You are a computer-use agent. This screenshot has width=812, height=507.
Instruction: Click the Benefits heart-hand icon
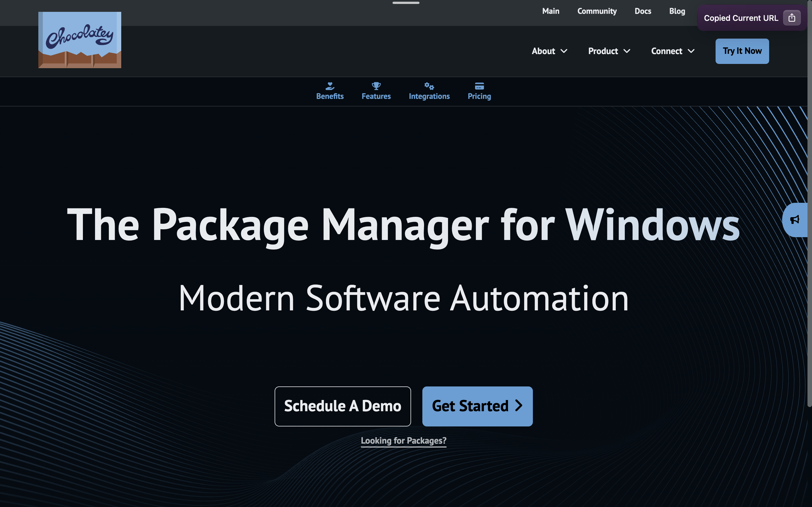tap(330, 86)
